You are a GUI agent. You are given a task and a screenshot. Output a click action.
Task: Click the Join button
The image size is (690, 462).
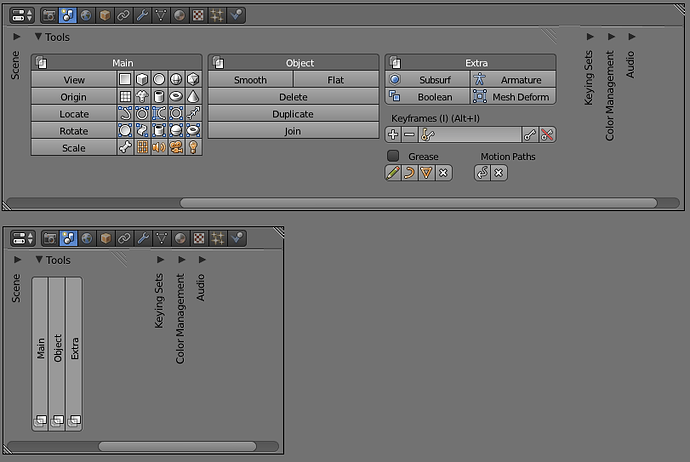[x=294, y=131]
